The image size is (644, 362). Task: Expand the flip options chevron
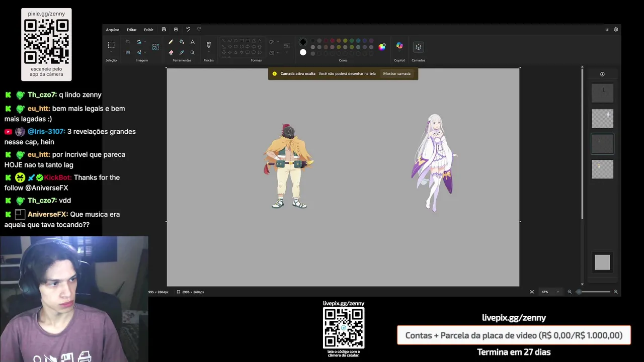[x=145, y=52]
